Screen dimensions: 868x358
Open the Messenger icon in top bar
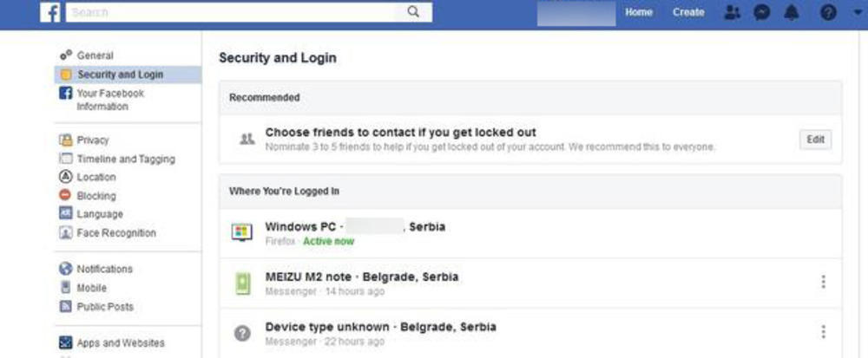pyautogui.click(x=761, y=13)
